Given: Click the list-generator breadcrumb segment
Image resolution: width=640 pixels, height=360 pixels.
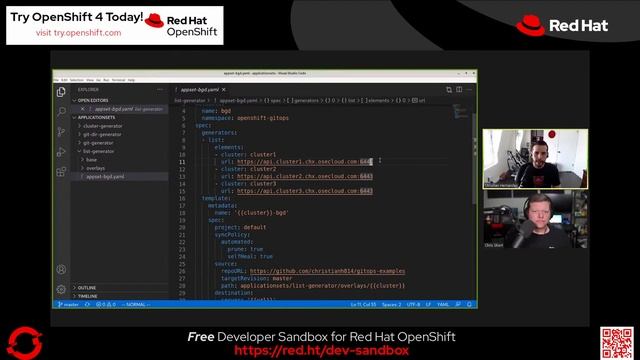Looking at the screenshot, I should click(190, 100).
